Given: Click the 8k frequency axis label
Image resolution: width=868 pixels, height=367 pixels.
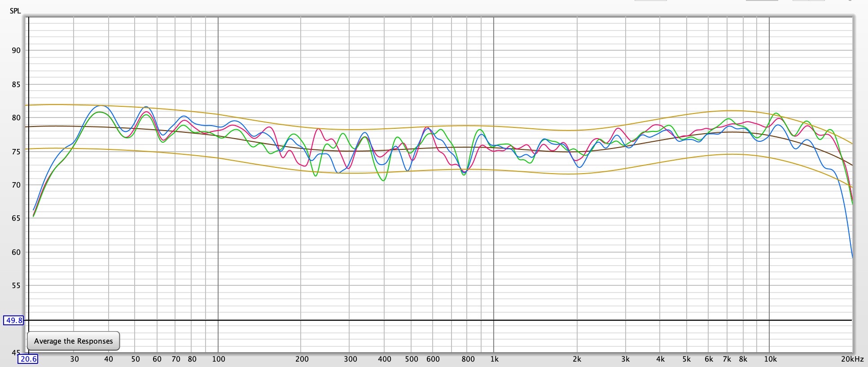Looking at the screenshot, I should pos(743,359).
